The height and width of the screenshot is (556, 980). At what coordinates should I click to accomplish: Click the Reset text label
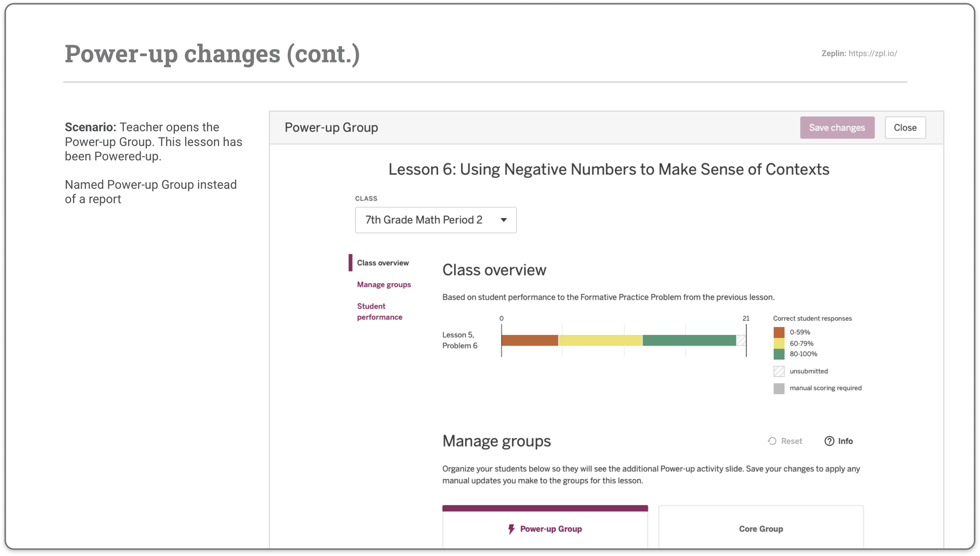pyautogui.click(x=791, y=441)
